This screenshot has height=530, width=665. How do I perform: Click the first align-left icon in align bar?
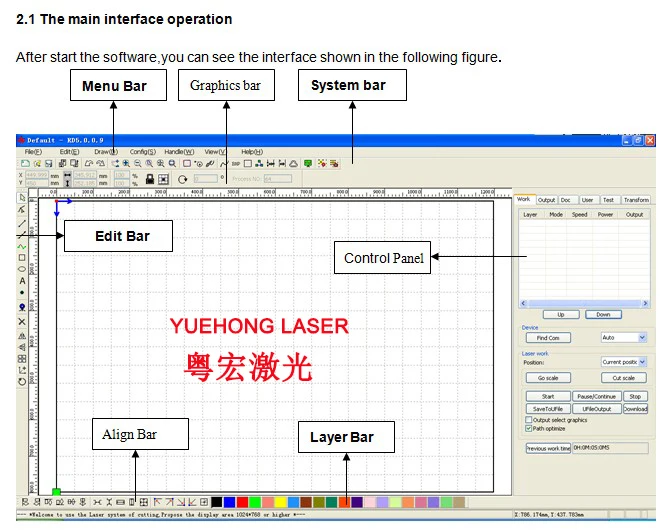[x=25, y=502]
